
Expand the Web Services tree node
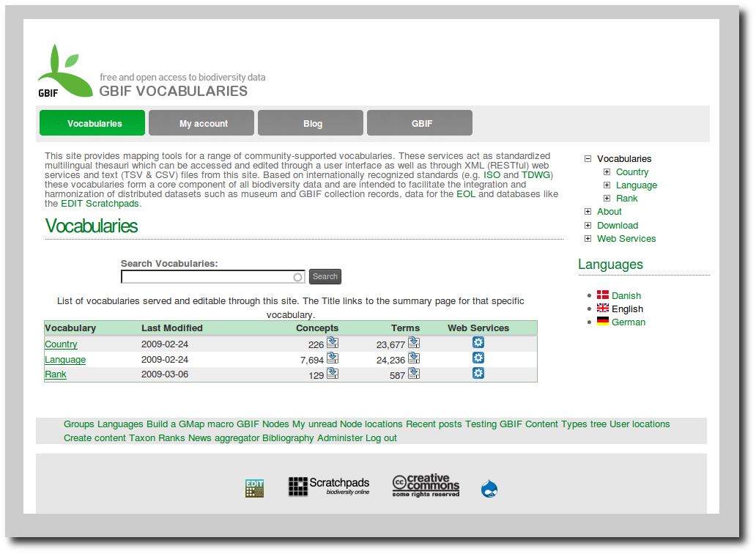588,238
